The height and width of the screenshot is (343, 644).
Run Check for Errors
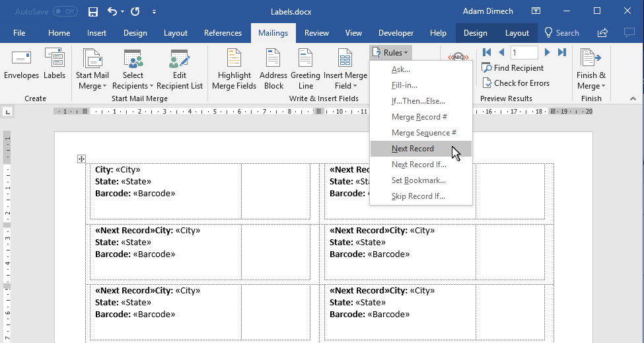515,83
